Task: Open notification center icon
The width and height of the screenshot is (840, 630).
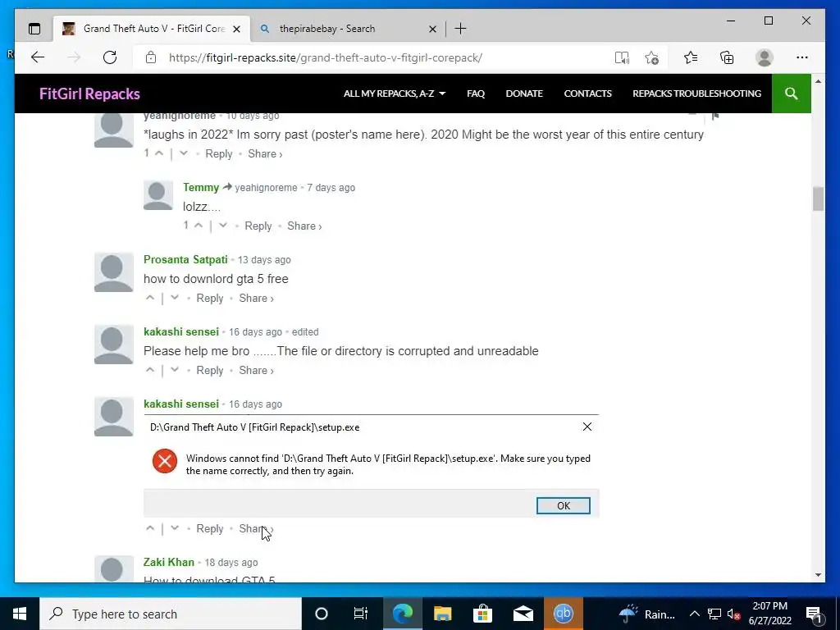Action: [x=813, y=614]
